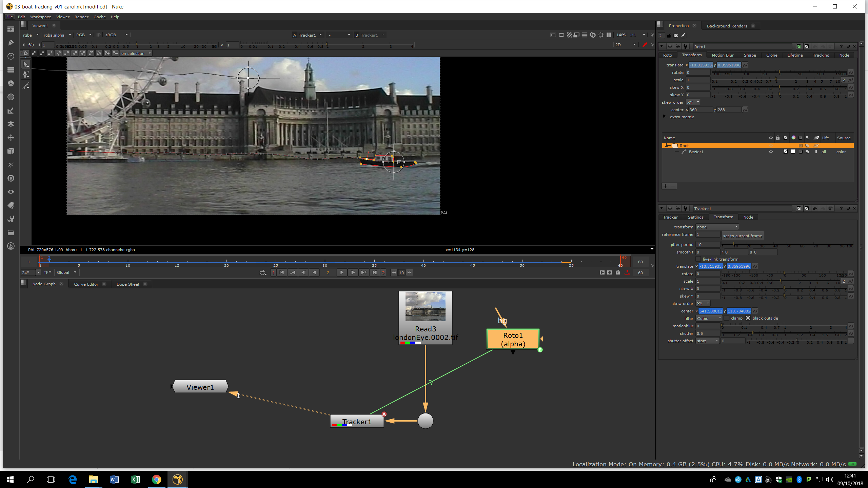
Task: Switch to the Curve Editor tab
Action: 86,284
